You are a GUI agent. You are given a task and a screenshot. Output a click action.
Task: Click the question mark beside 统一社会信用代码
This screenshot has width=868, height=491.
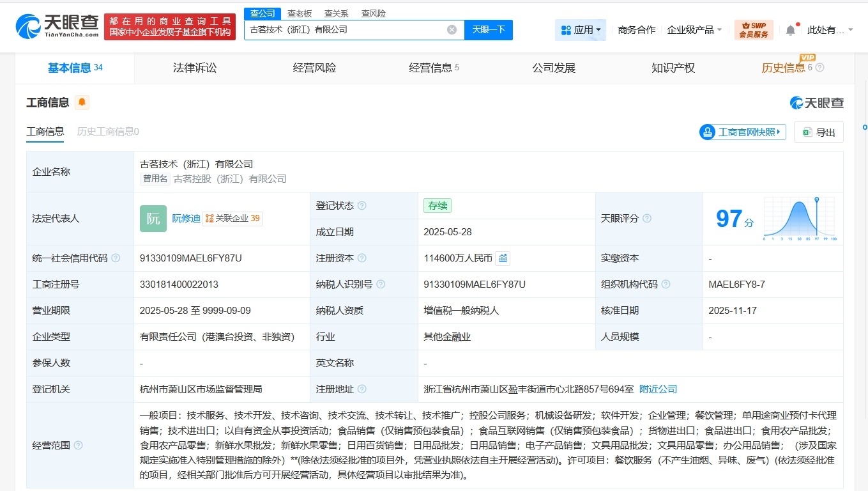tap(116, 258)
